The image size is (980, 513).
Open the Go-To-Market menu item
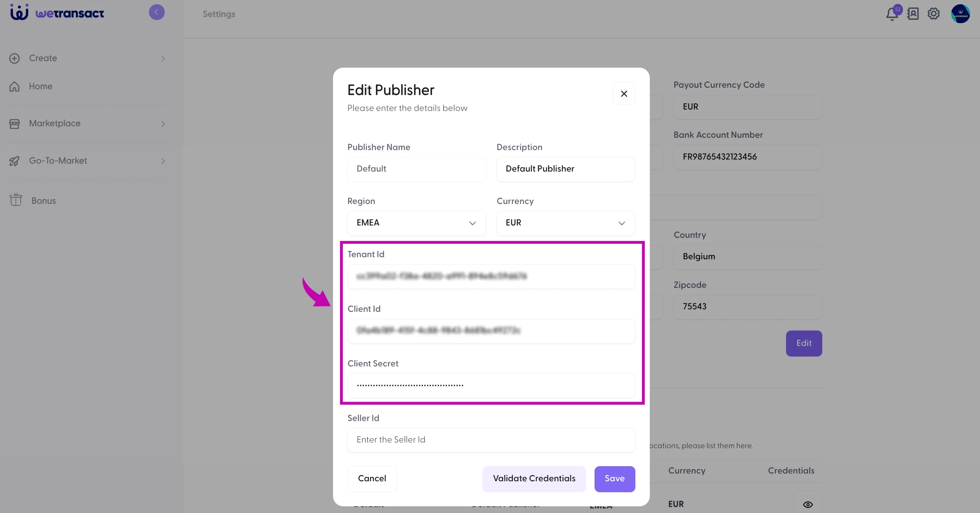(x=58, y=161)
